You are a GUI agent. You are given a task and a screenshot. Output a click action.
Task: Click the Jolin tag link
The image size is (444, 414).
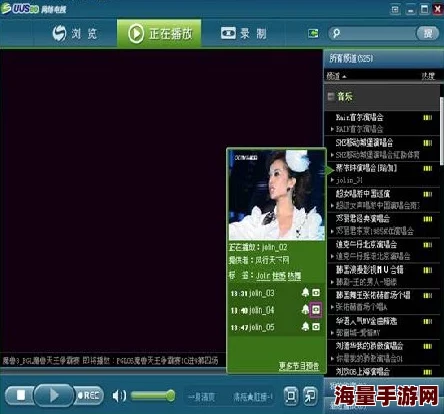click(x=263, y=276)
